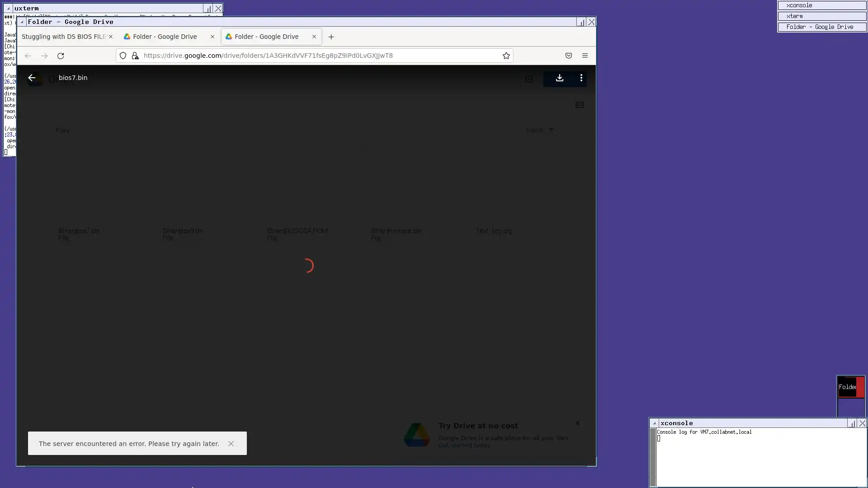Switch to Stuggling with DS BIOS FILE tab

pos(63,37)
